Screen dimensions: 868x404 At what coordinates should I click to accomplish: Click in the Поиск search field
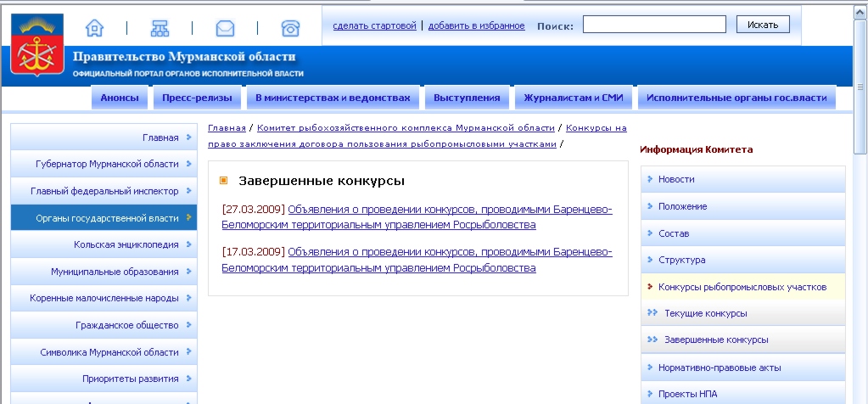point(654,25)
